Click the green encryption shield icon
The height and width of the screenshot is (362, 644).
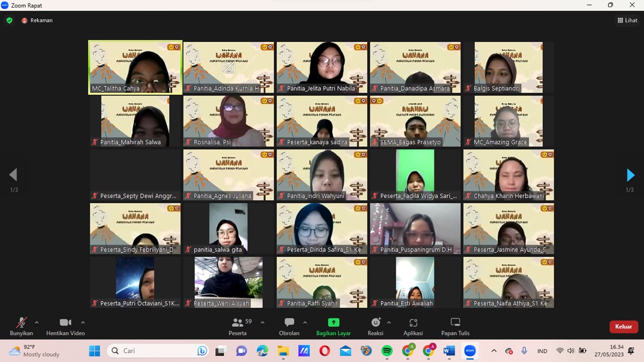pyautogui.click(x=9, y=20)
